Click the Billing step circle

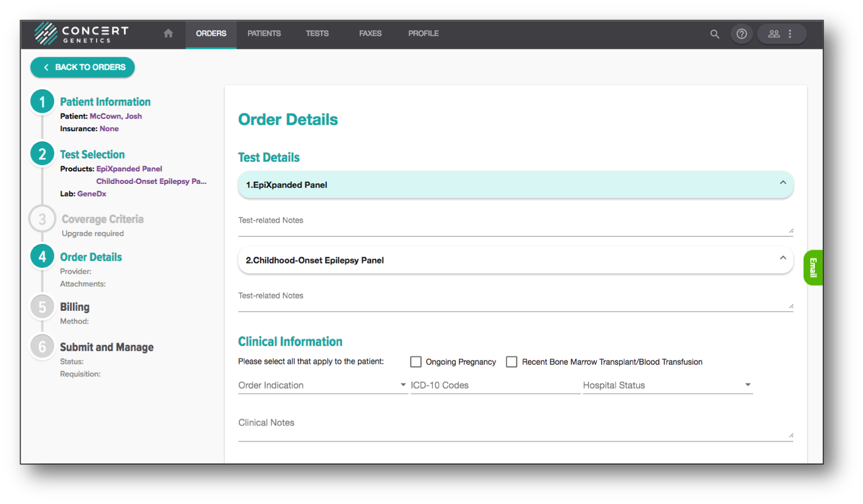[42, 307]
